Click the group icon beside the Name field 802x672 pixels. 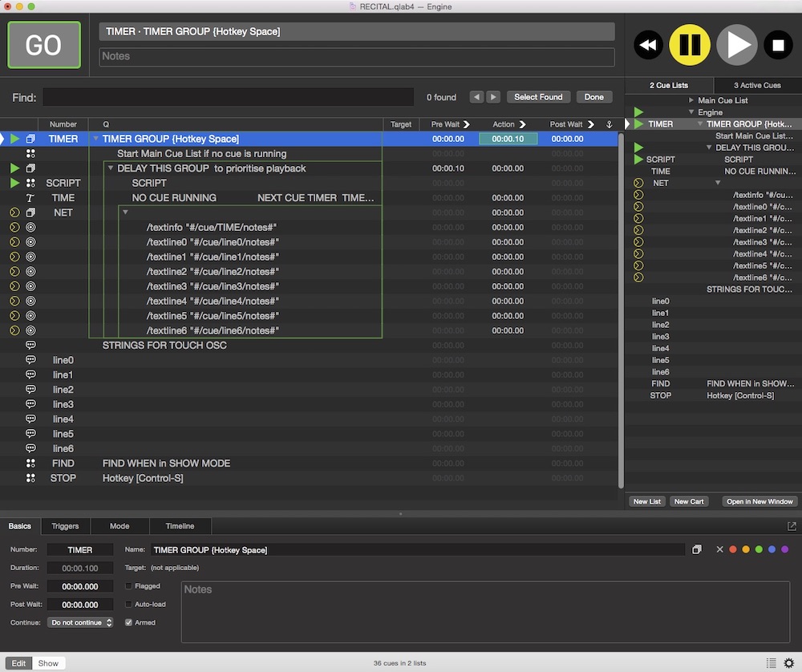click(696, 550)
